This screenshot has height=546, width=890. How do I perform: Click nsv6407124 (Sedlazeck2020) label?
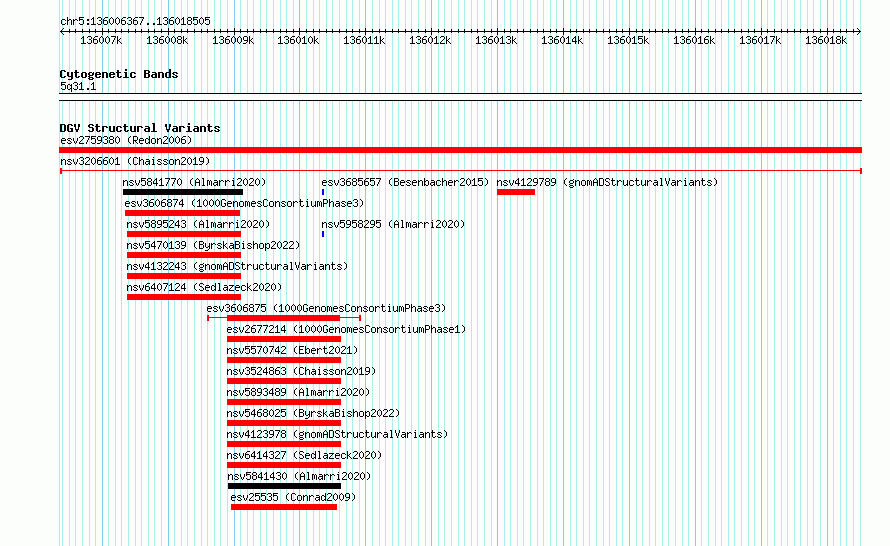coord(204,287)
